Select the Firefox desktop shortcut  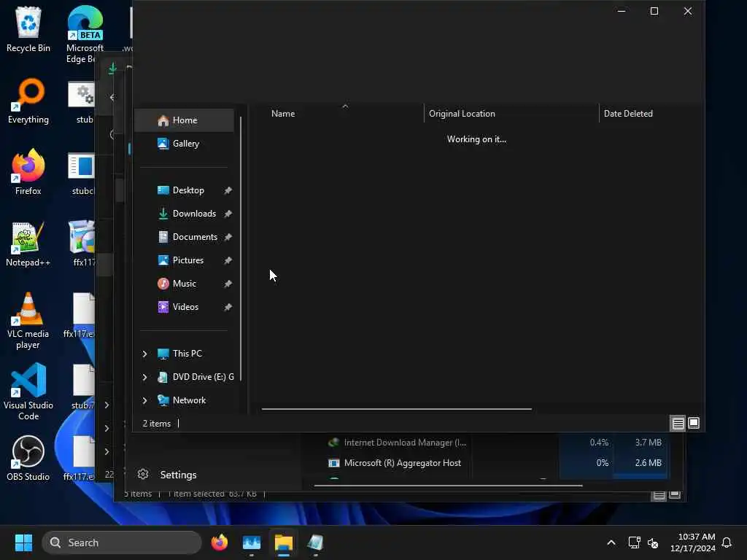point(28,172)
